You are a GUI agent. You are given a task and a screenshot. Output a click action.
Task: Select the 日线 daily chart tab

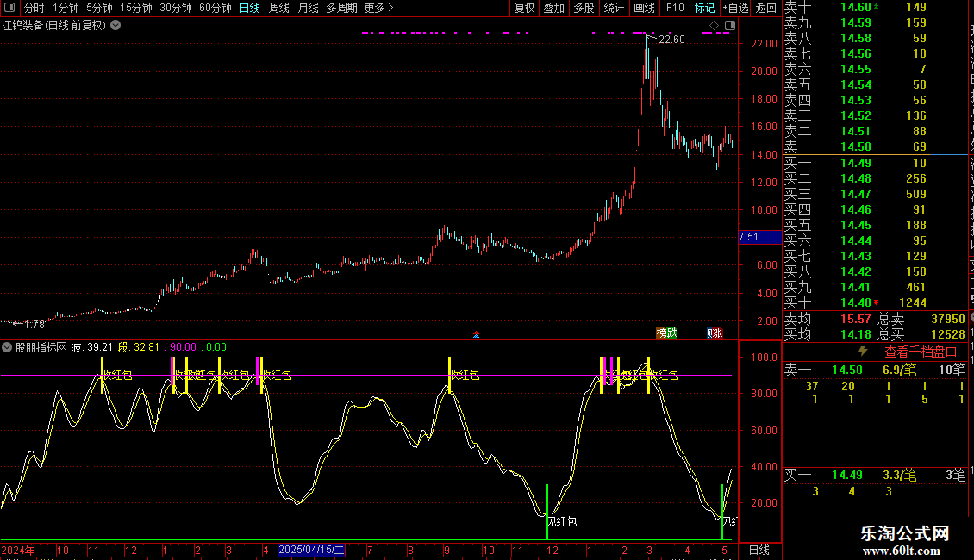250,8
